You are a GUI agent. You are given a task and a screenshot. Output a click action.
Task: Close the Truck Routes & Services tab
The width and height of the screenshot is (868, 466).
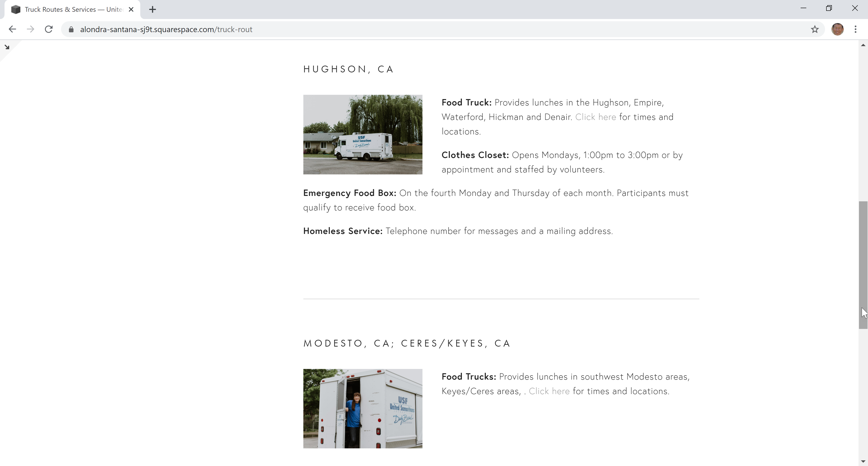pyautogui.click(x=131, y=10)
